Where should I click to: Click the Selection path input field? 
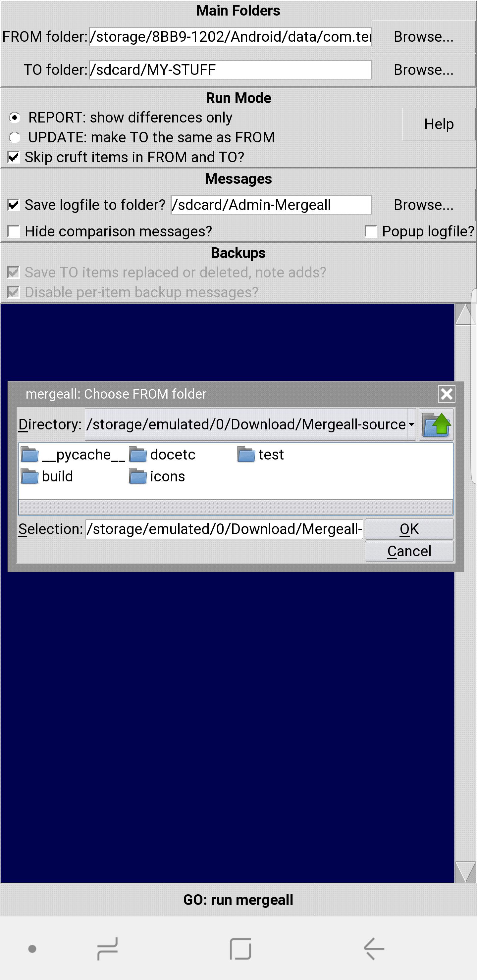point(224,529)
